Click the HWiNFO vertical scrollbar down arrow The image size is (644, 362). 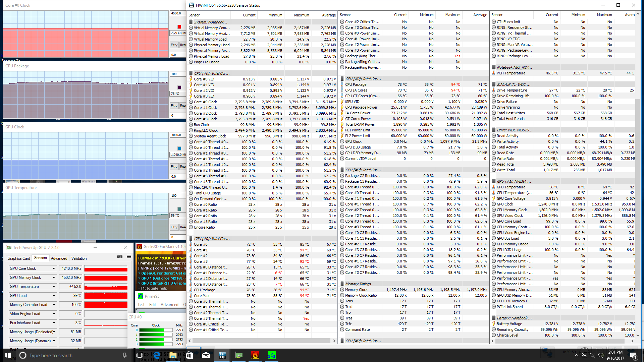[638, 336]
